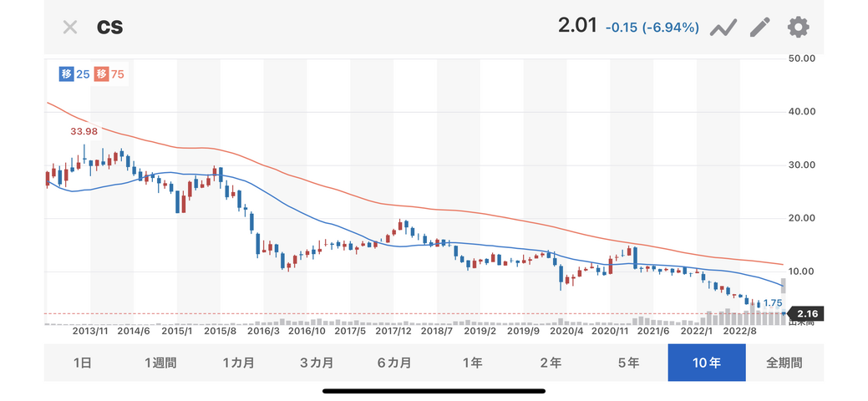
Task: Select the 2年 period tab
Action: [x=551, y=363]
